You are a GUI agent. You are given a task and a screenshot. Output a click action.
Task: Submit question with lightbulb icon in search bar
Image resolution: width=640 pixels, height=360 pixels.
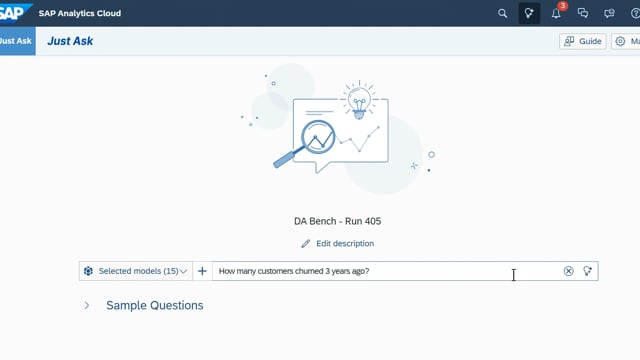[587, 271]
